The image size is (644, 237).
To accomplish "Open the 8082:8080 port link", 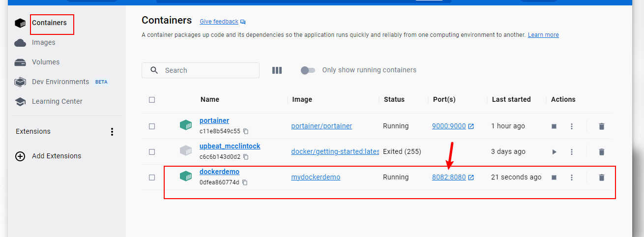I will pyautogui.click(x=449, y=178).
